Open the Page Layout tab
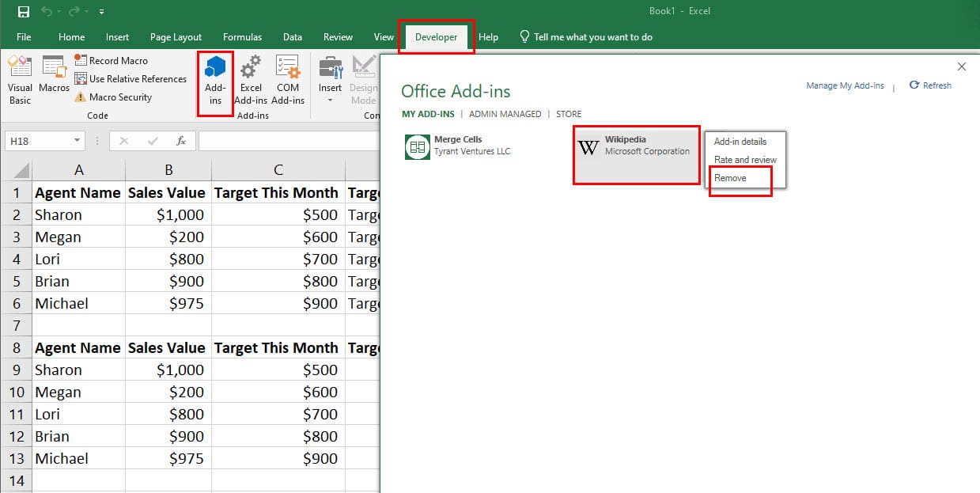The image size is (980, 493). tap(176, 37)
